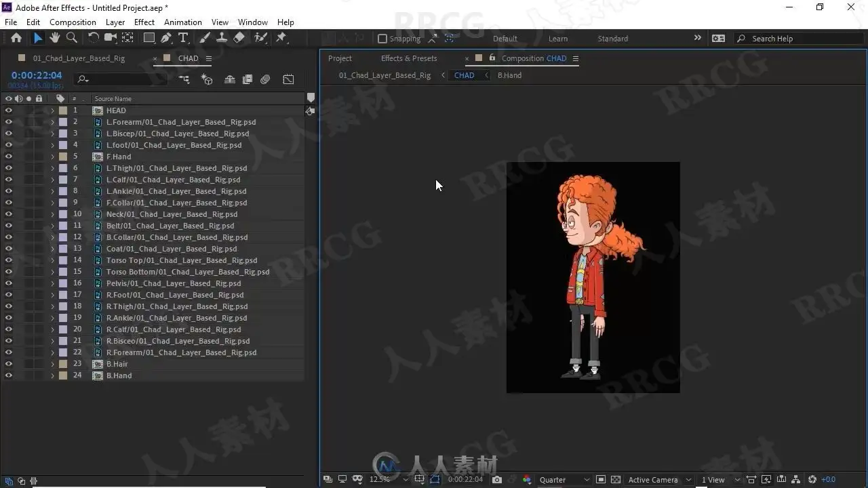Toggle visibility of the R.Foot layer
The image size is (868, 488).
tap(8, 295)
